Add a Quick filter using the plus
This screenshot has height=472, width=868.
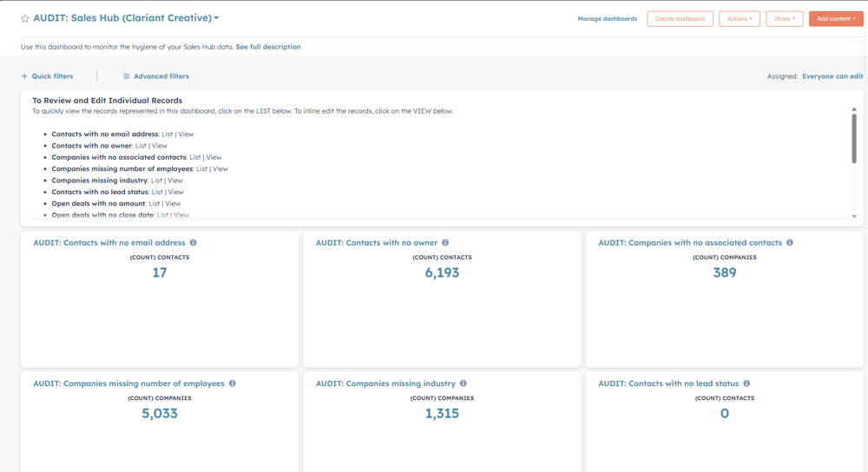coord(24,76)
